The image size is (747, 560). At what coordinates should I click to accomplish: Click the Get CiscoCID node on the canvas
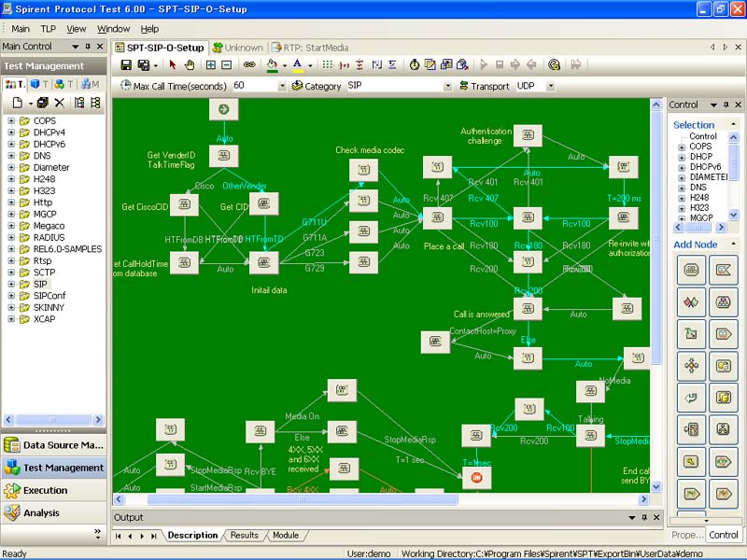(184, 205)
